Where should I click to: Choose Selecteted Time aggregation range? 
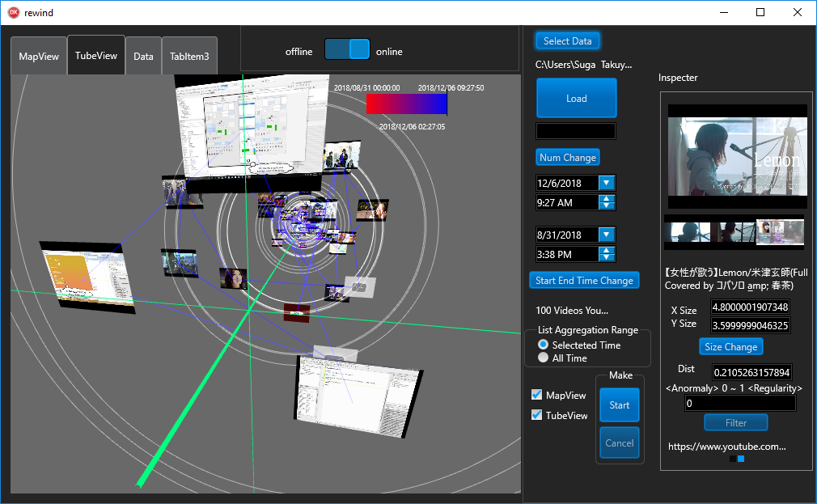[544, 345]
